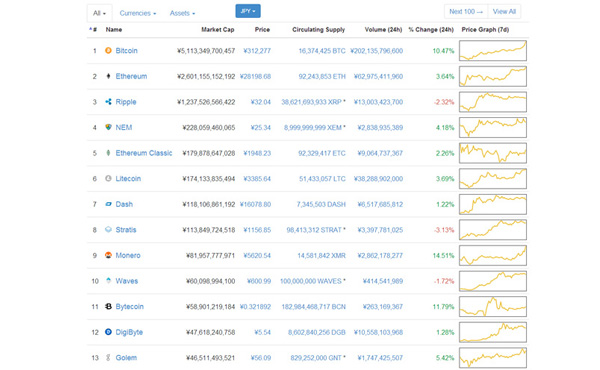Click Ethereum supply 92,243,853 ETH
Viewport: 600px width, 370px height.
[x=322, y=76]
